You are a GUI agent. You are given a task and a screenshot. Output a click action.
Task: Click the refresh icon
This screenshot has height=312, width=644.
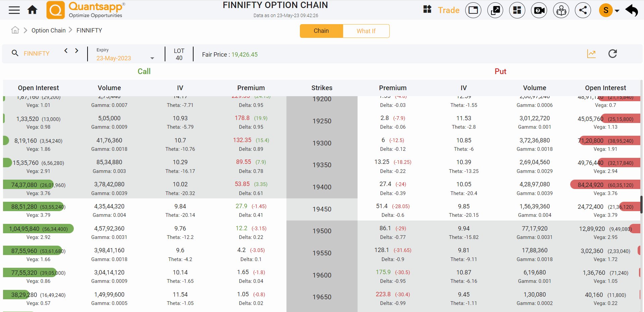[613, 54]
